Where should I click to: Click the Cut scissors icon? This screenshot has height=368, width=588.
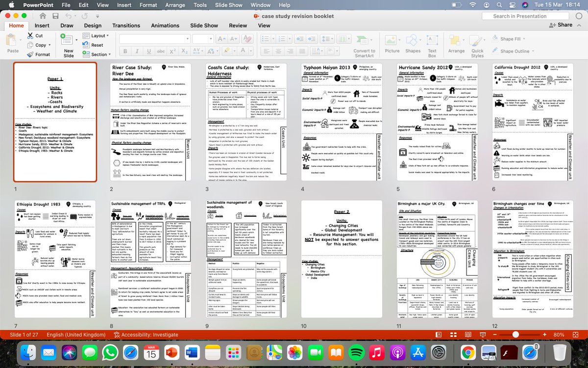pos(30,35)
